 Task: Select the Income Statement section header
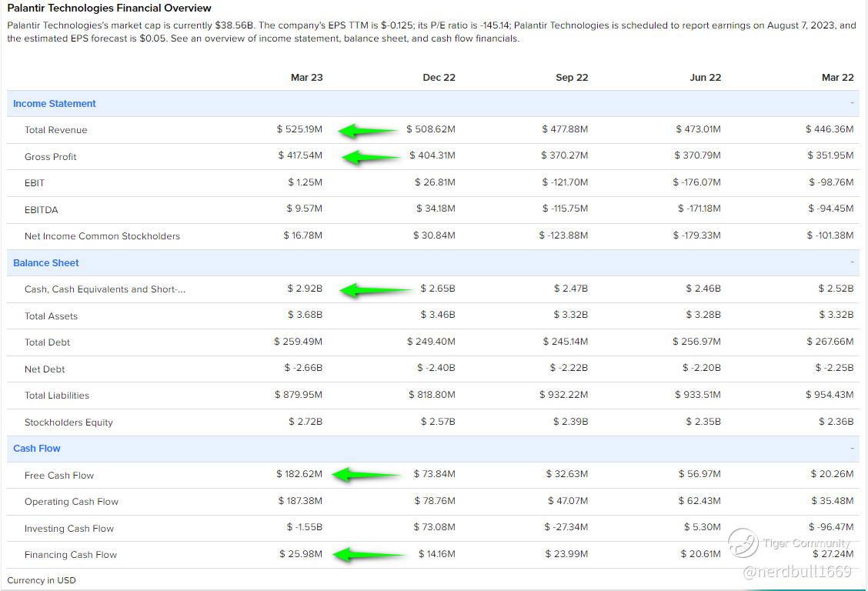tap(55, 104)
